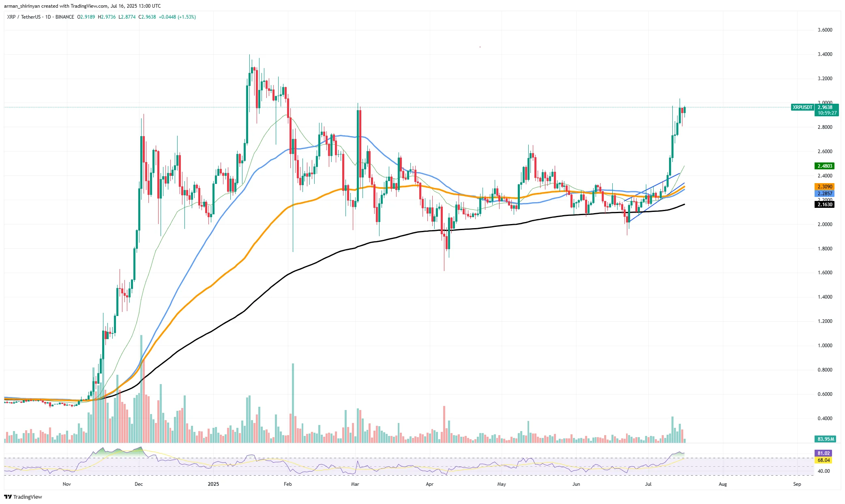Viewport: 845px width, 504px height.
Task: Click the TradingView logo icon
Action: pyautogui.click(x=8, y=497)
